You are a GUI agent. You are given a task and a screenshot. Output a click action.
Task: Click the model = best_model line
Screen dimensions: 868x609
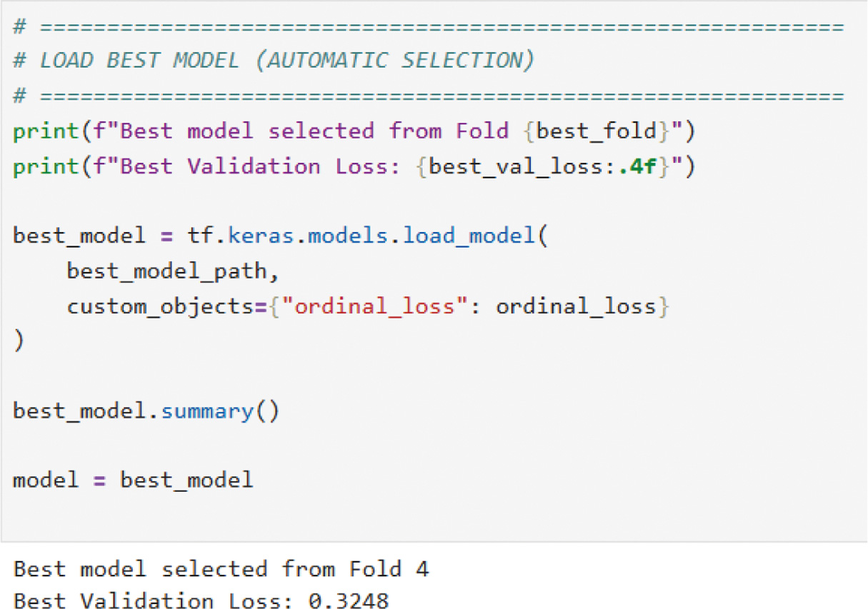[133, 478]
